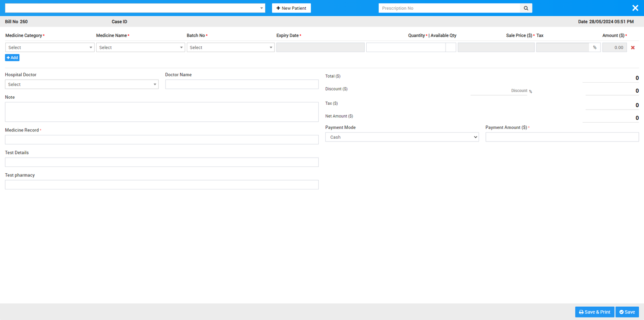
Task: Focus the Prescription No search field
Action: click(x=449, y=8)
